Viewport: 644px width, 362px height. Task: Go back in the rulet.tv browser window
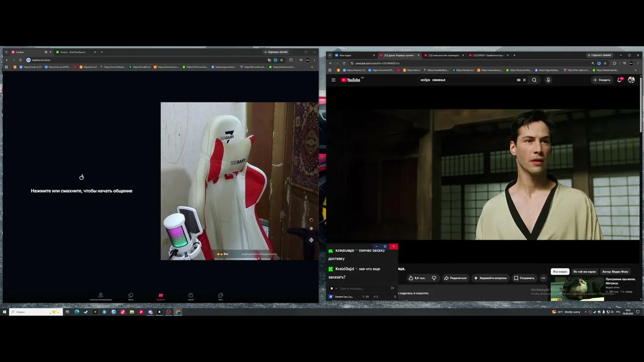click(7, 60)
